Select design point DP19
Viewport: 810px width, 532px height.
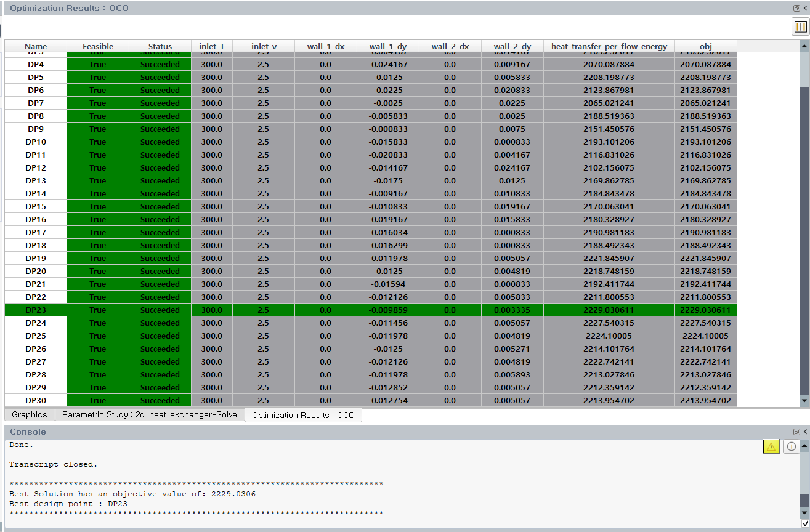(x=36, y=258)
